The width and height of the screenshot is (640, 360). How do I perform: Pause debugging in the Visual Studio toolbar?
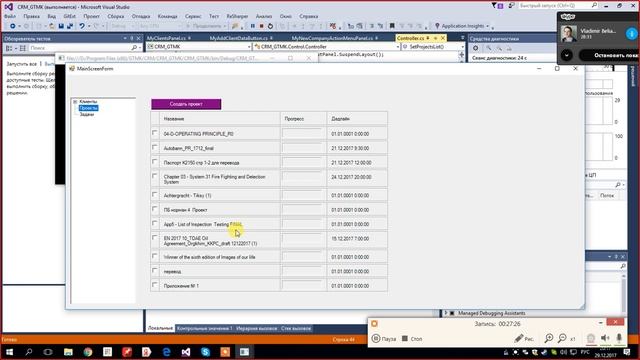click(x=253, y=26)
